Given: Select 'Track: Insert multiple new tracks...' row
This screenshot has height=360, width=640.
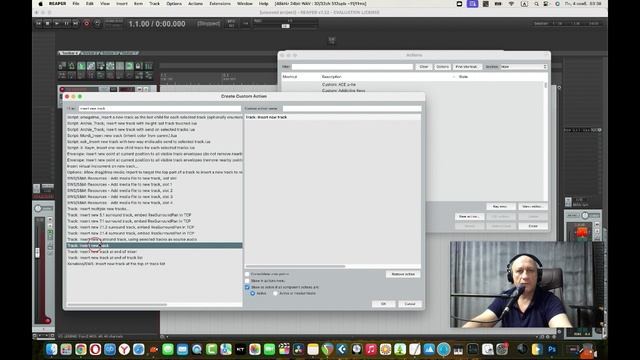Looking at the screenshot, I should (x=154, y=209).
